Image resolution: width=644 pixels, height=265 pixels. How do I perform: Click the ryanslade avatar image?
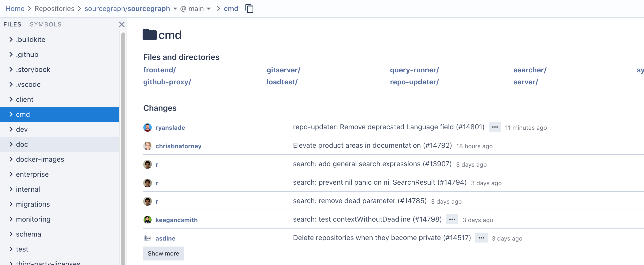pos(148,128)
